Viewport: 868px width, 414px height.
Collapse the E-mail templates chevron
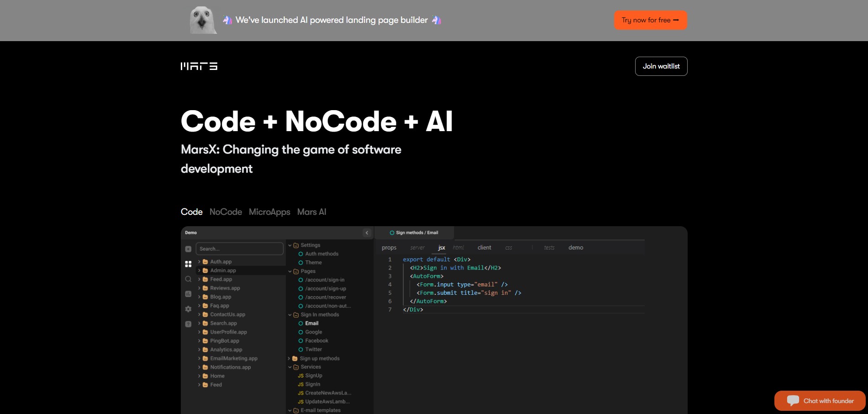pos(289,410)
